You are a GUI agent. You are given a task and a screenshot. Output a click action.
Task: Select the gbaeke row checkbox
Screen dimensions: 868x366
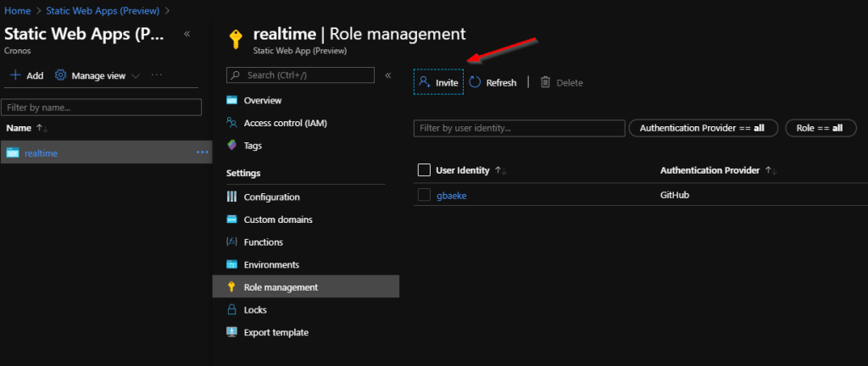[425, 195]
